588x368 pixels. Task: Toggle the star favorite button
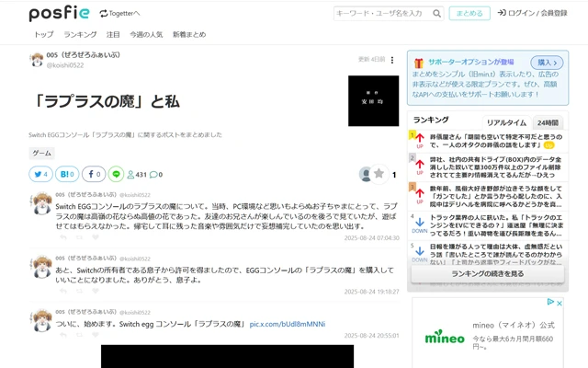coord(379,174)
